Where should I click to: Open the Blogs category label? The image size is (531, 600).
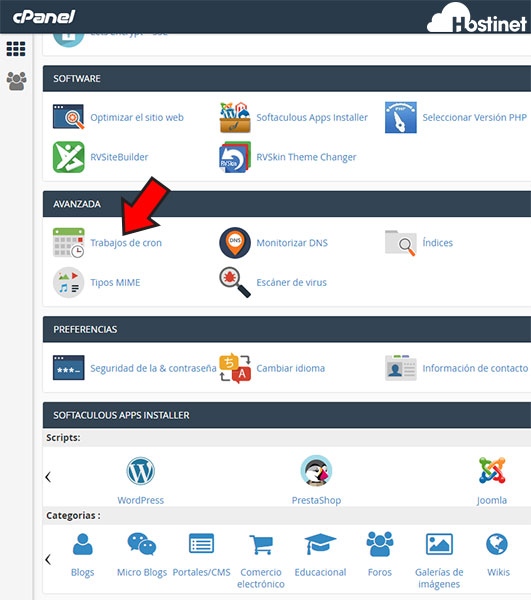point(82,572)
